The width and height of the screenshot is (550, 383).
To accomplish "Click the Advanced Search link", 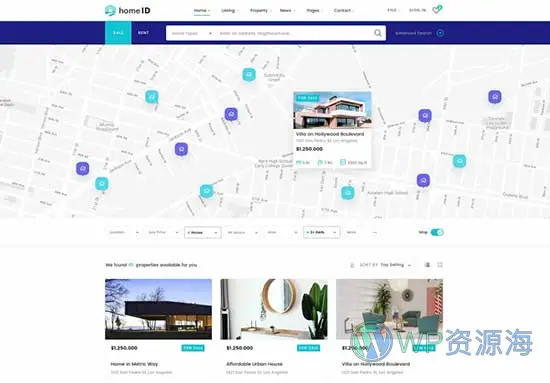I will 413,33.
